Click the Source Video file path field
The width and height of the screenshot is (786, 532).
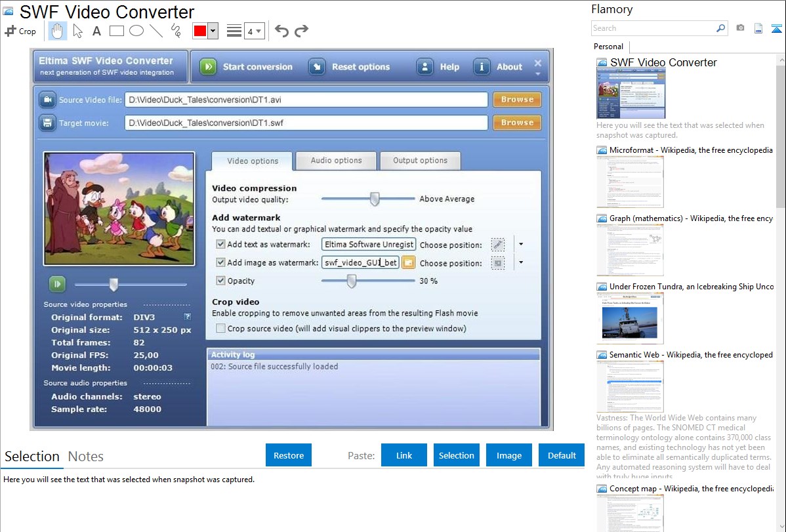click(x=306, y=99)
